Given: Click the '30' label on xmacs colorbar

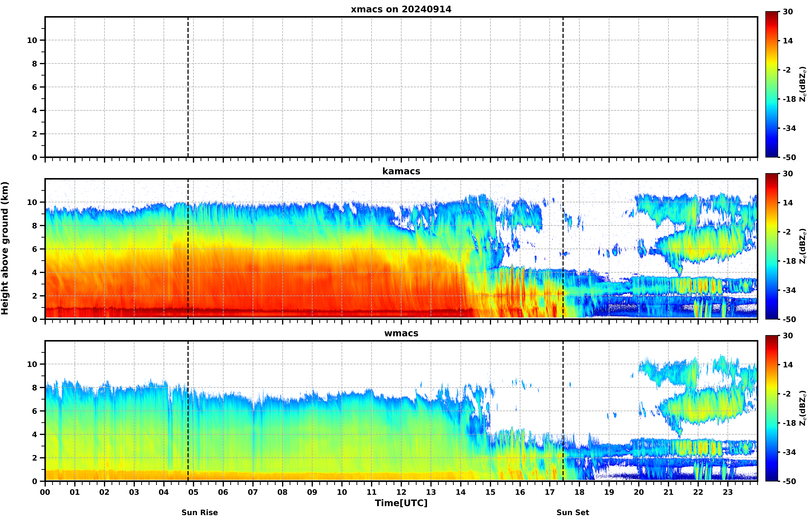Looking at the screenshot, I should click(x=788, y=12).
